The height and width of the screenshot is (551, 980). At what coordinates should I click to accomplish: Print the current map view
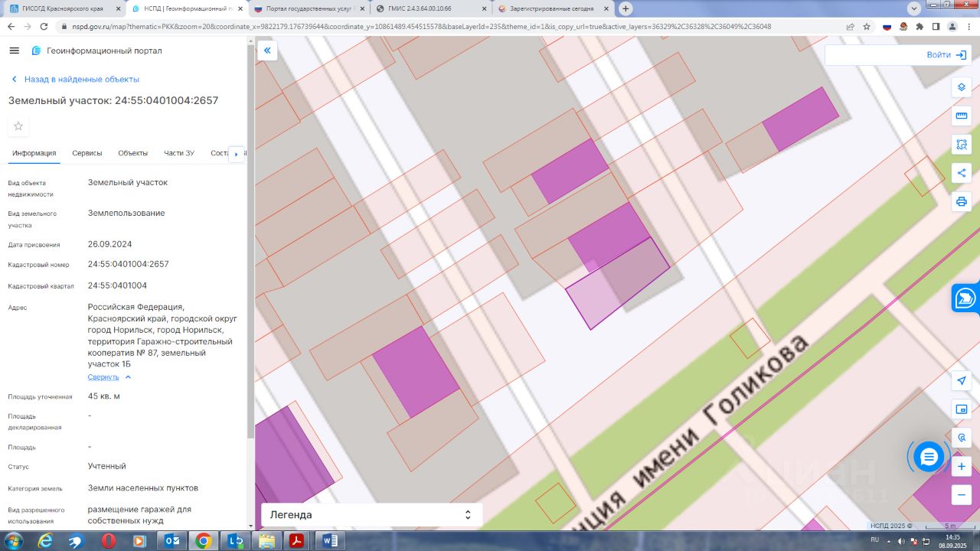click(x=962, y=202)
